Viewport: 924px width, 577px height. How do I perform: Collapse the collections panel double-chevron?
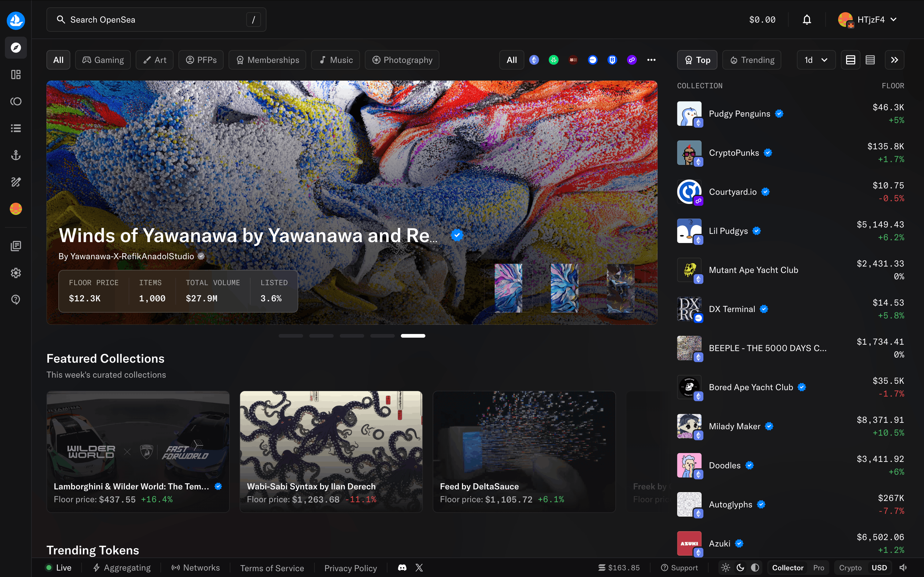894,60
